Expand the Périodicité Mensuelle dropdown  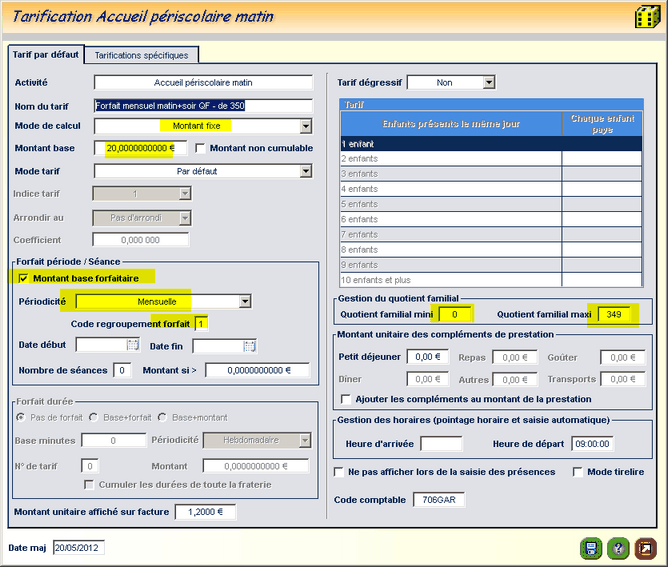click(244, 301)
